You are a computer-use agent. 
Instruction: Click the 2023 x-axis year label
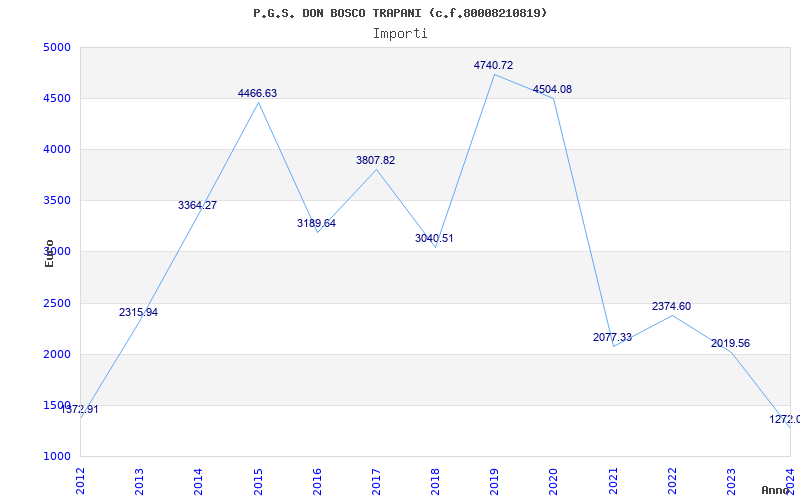(732, 481)
